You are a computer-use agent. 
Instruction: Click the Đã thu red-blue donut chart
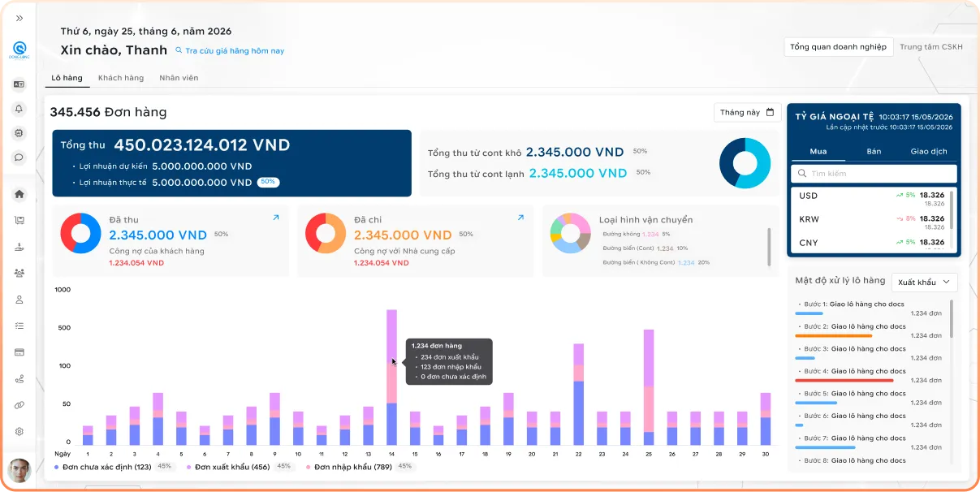point(80,234)
